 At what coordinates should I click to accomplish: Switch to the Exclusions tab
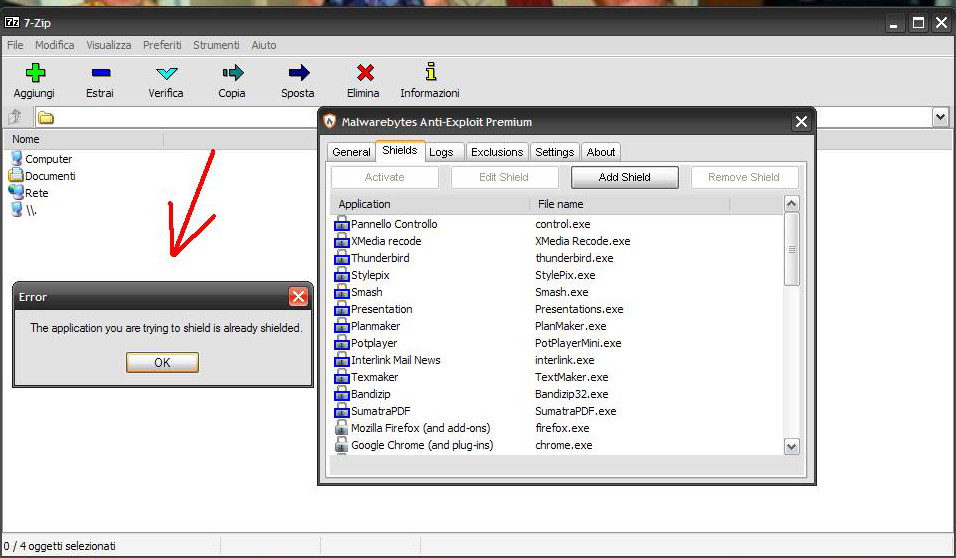coord(497,152)
